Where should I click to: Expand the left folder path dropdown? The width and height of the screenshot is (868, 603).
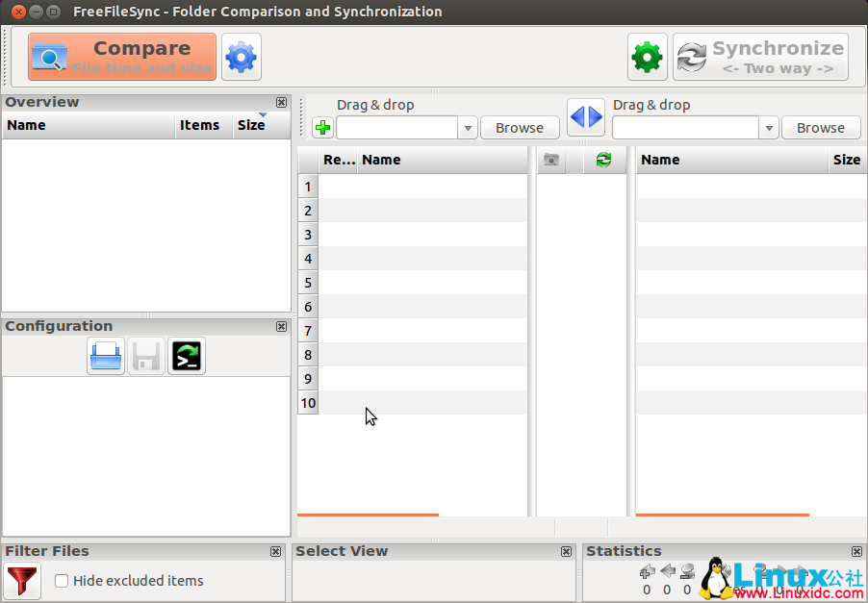point(468,128)
